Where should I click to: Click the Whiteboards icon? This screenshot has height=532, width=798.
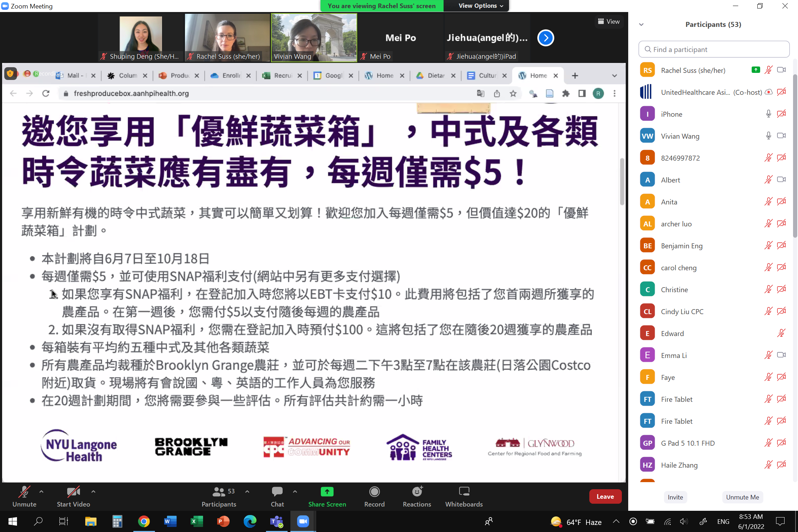pos(464,492)
